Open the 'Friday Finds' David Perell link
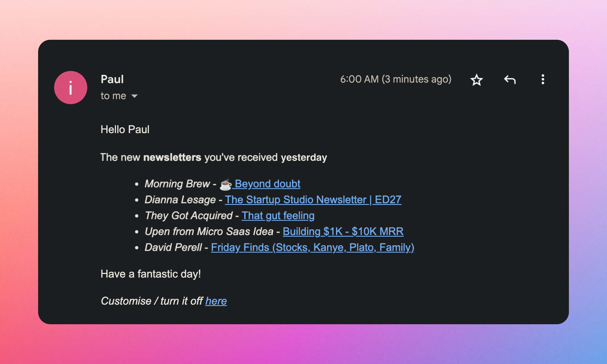607x364 pixels. (x=312, y=247)
